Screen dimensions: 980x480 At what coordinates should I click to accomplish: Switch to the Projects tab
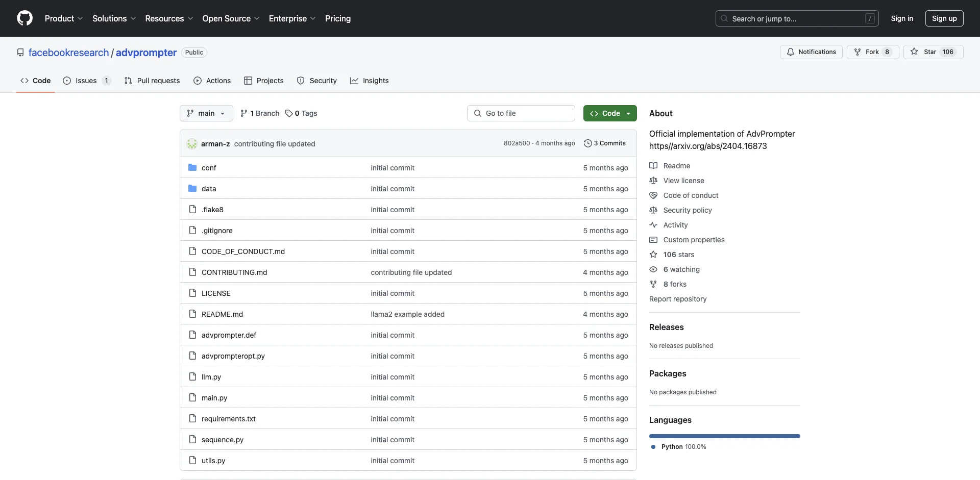tap(264, 81)
